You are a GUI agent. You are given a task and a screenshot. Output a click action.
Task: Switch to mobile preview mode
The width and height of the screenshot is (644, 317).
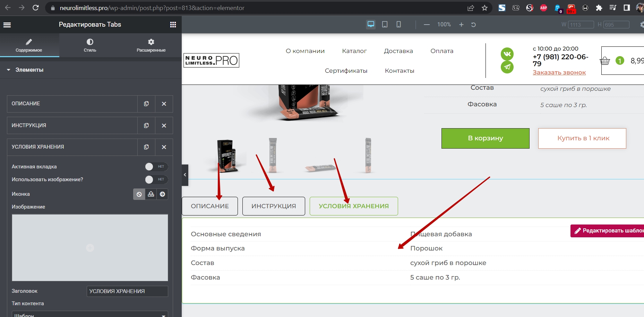click(398, 24)
